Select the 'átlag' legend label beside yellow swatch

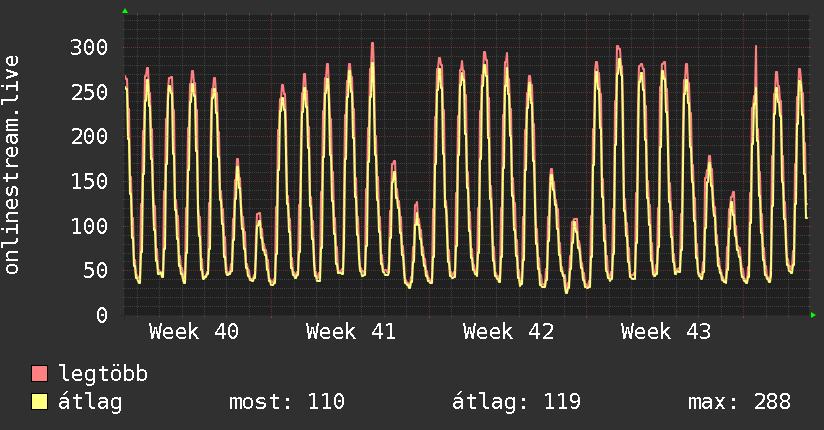(90, 403)
